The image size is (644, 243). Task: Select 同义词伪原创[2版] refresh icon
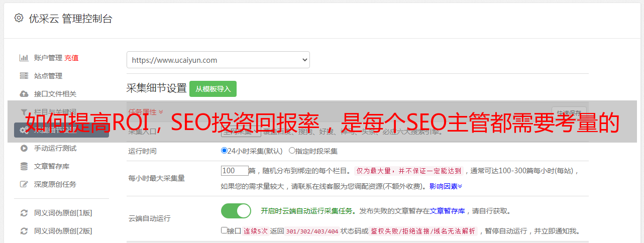24,231
